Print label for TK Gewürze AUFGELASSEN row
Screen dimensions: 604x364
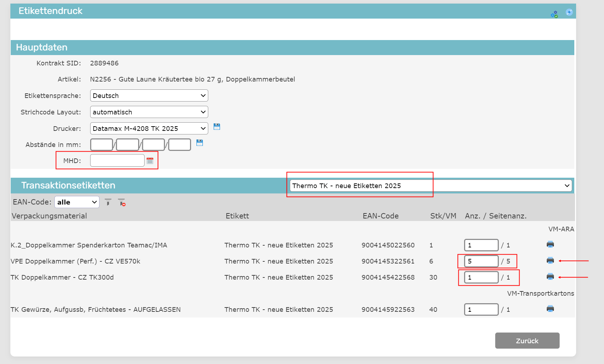point(550,309)
